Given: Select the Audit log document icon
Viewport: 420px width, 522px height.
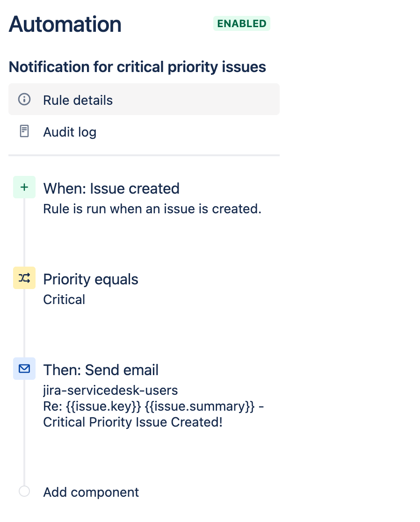Looking at the screenshot, I should coord(24,131).
